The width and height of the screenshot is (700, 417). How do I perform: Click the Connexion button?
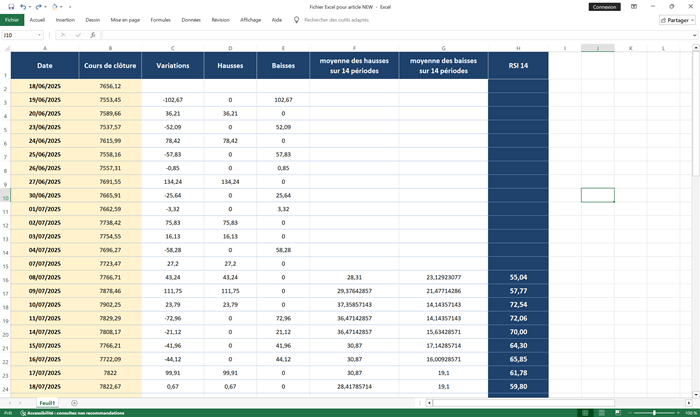pos(604,6)
